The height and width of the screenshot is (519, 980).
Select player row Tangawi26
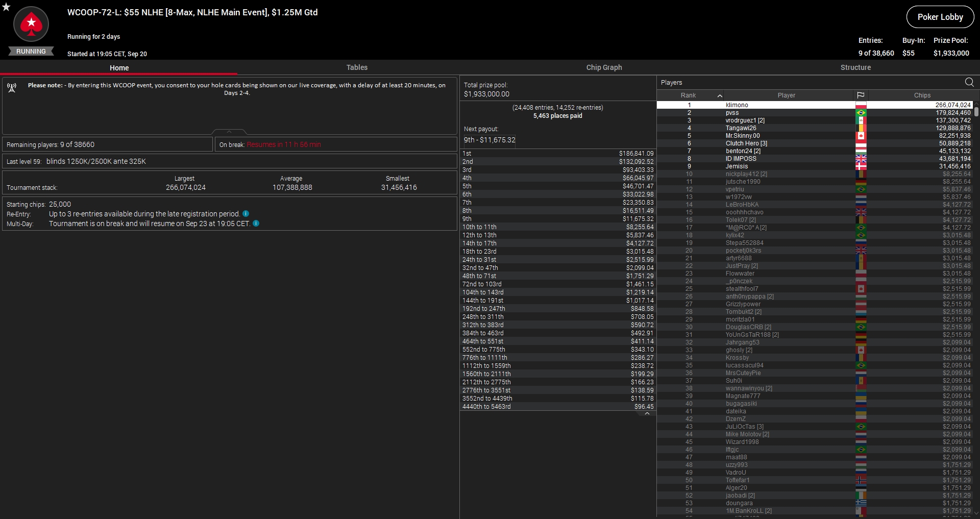pos(815,128)
